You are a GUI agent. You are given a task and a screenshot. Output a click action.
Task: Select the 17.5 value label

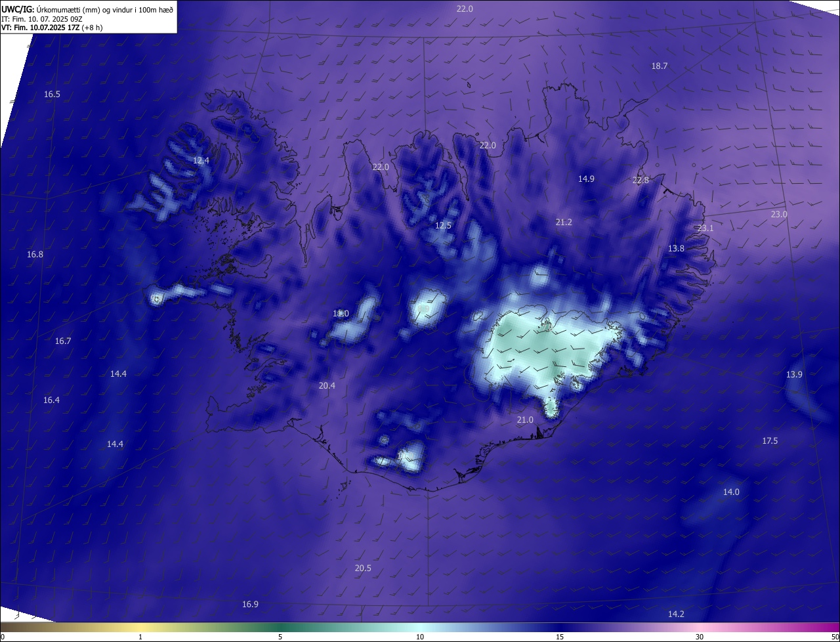(770, 440)
